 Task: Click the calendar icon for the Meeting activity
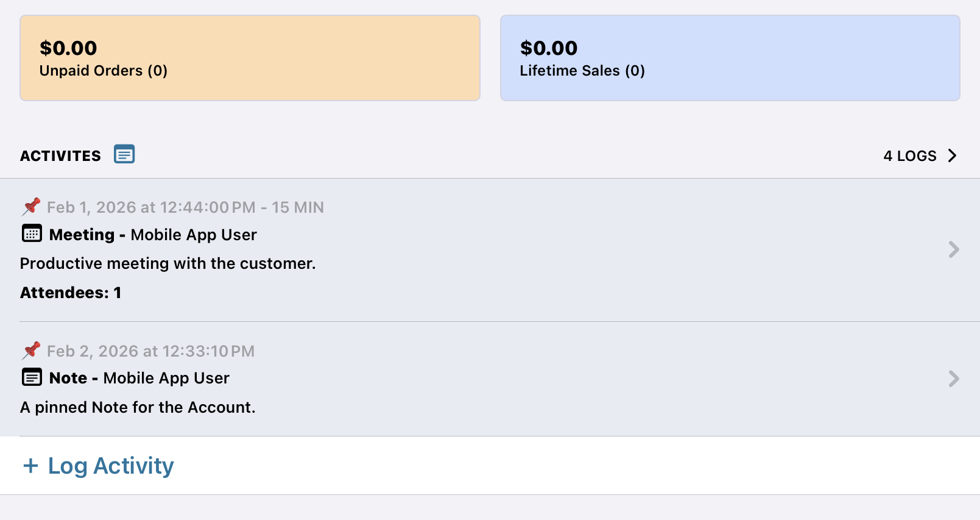(32, 233)
